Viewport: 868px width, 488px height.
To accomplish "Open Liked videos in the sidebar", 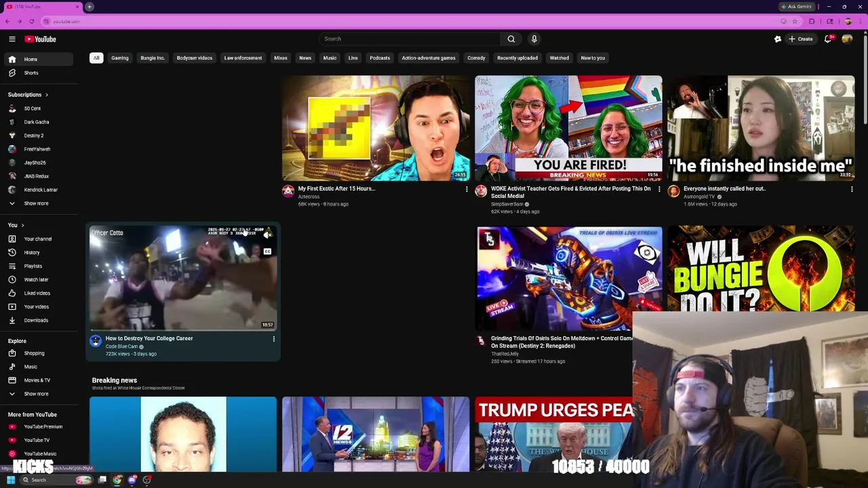I will pyautogui.click(x=39, y=293).
